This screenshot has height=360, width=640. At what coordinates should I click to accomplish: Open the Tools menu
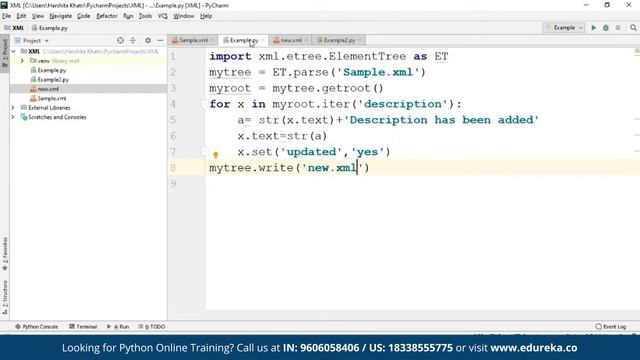[145, 16]
